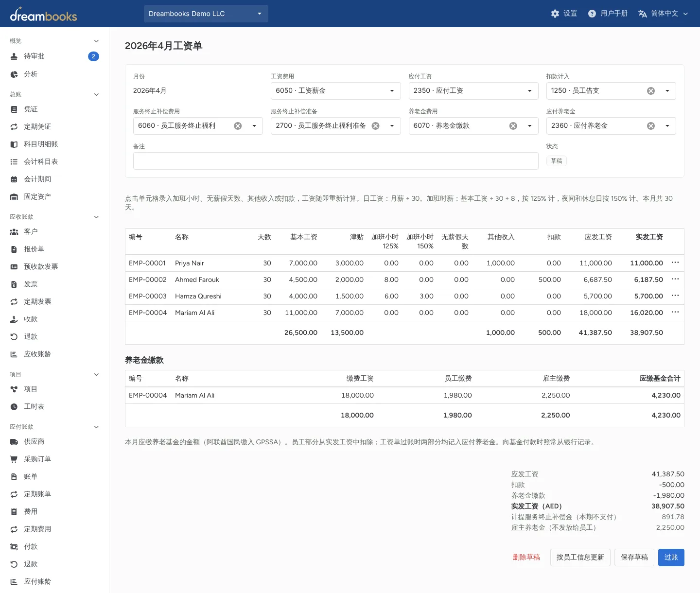The width and height of the screenshot is (700, 593).
Task: Click the 用户手册 help icon
Action: tap(592, 14)
